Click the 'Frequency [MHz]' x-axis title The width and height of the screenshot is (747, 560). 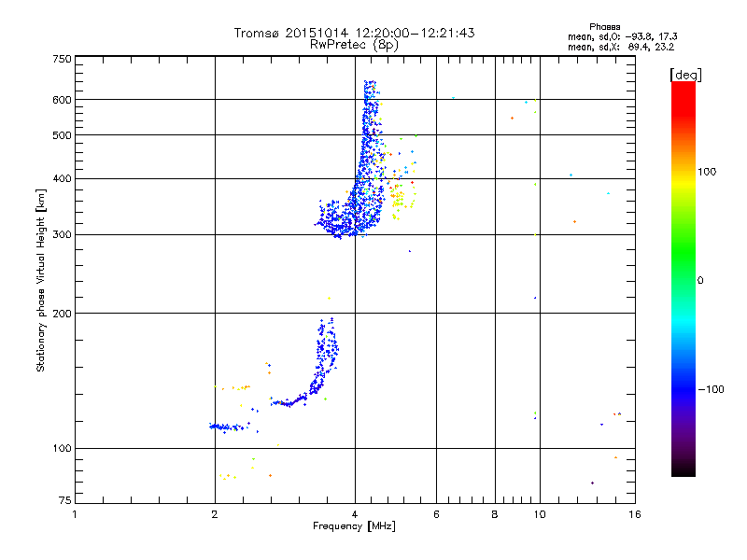(354, 526)
